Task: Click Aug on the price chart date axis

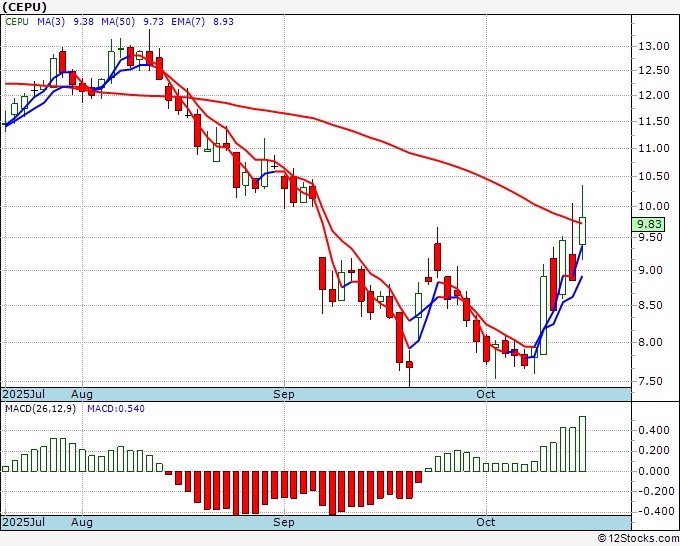Action: 82,394
